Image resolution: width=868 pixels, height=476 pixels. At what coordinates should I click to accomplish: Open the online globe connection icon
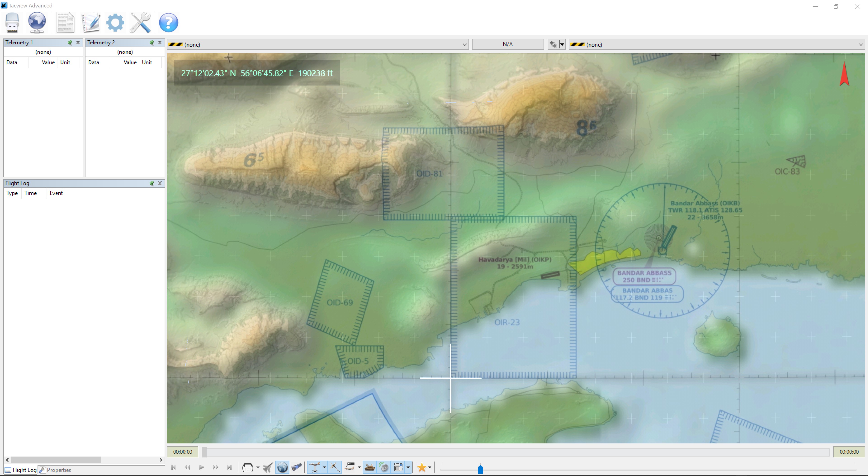click(37, 22)
